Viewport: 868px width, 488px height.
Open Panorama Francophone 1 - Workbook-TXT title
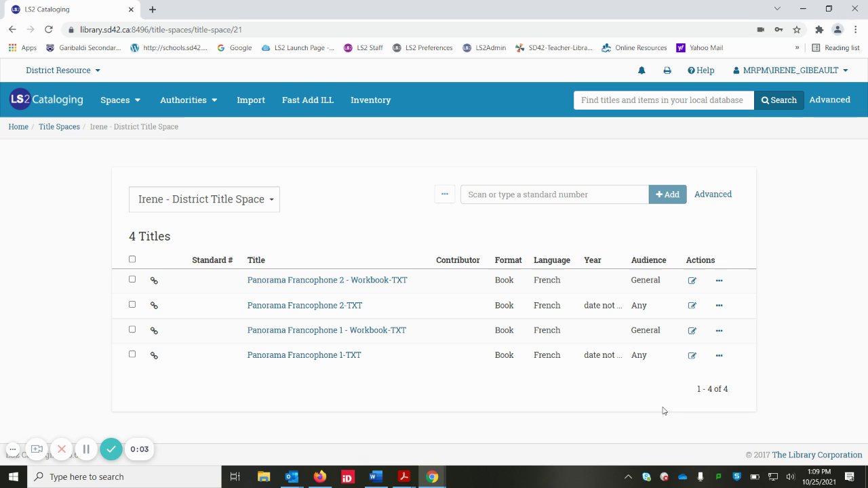pyautogui.click(x=326, y=330)
